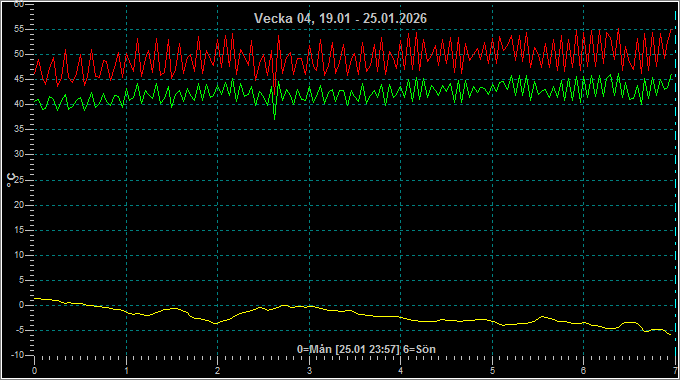
Task: Click the -5 label on the temperature axis
Action: (20, 330)
